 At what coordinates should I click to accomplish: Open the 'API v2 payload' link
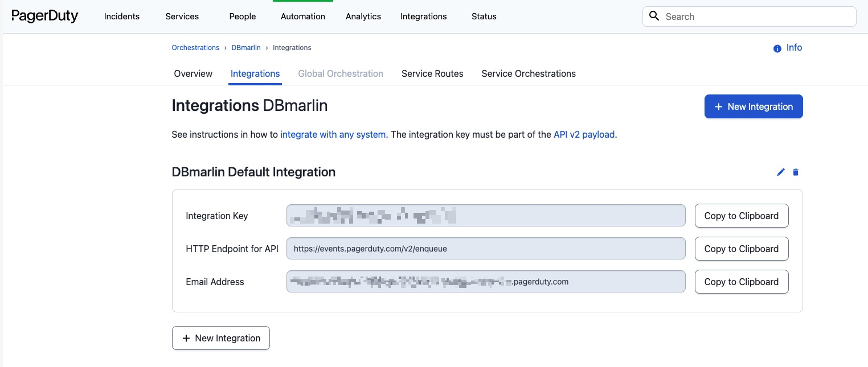point(584,135)
